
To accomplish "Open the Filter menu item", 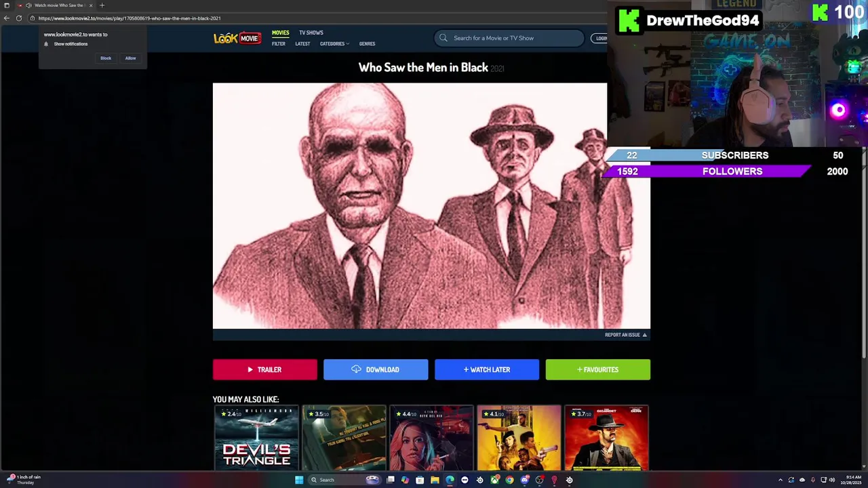I will 279,44.
